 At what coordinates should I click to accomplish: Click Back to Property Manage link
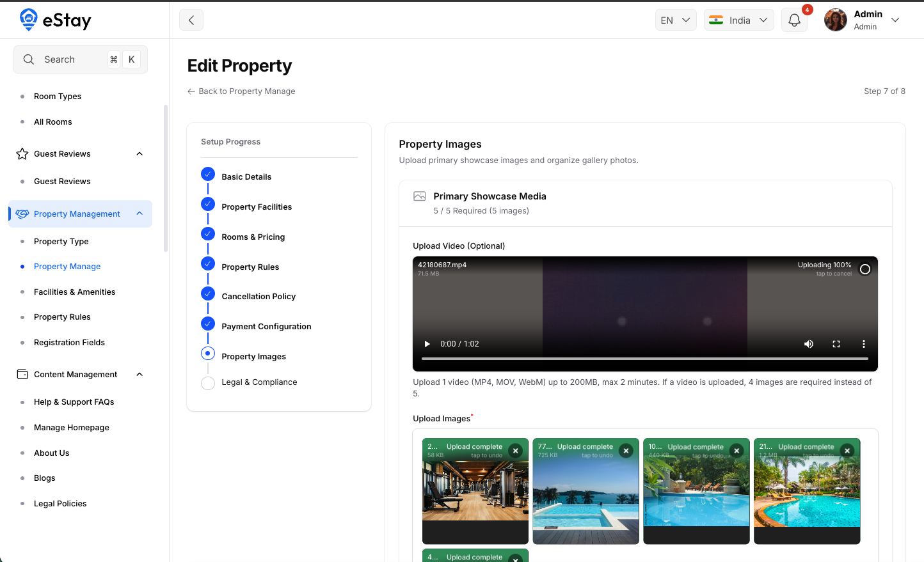241,91
